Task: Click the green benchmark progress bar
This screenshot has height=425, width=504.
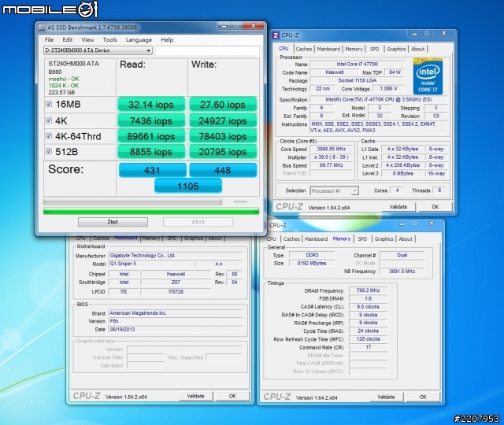Action: [x=151, y=211]
